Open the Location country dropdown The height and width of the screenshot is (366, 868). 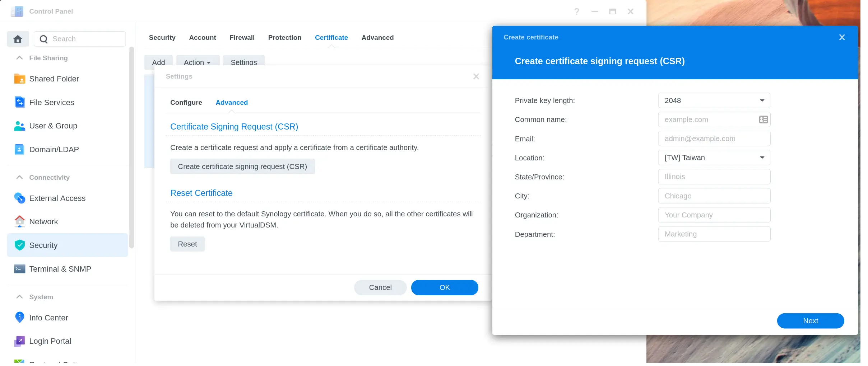click(x=714, y=158)
